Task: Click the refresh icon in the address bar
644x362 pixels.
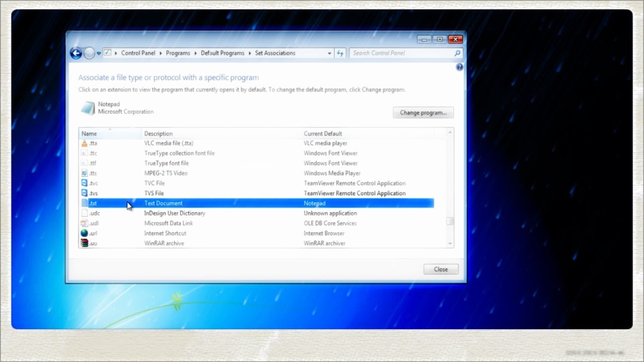Action: (340, 53)
